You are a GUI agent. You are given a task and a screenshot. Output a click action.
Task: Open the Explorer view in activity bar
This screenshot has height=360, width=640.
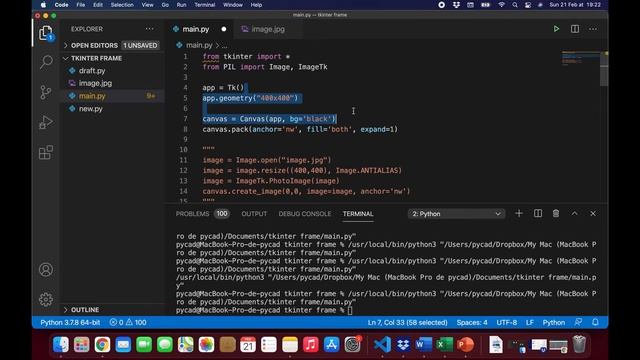coord(46,33)
